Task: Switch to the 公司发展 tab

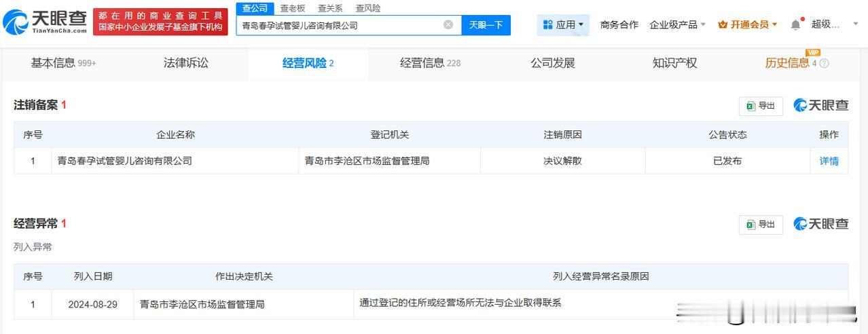Action: point(553,63)
